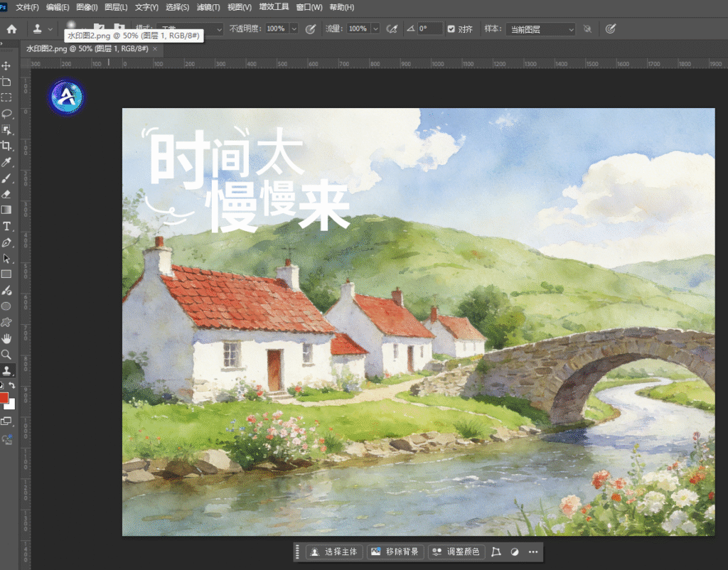The height and width of the screenshot is (570, 728).
Task: Toggle pressure for size icon
Action: pyautogui.click(x=611, y=28)
